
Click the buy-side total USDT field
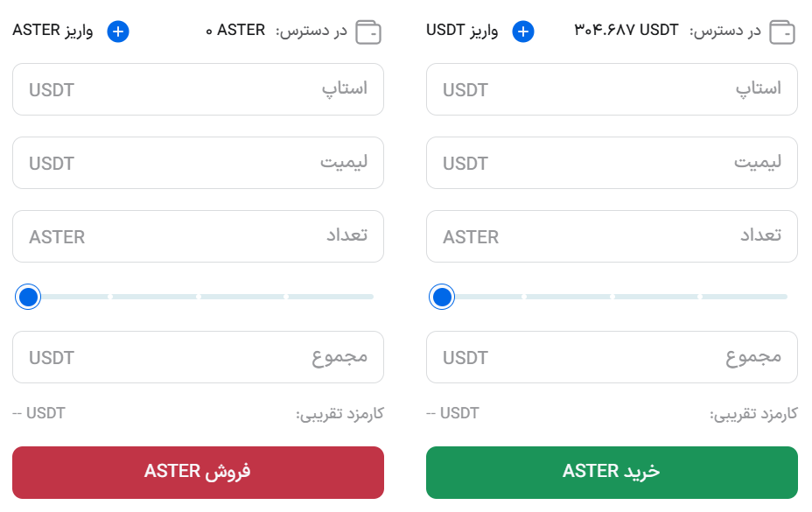(612, 357)
